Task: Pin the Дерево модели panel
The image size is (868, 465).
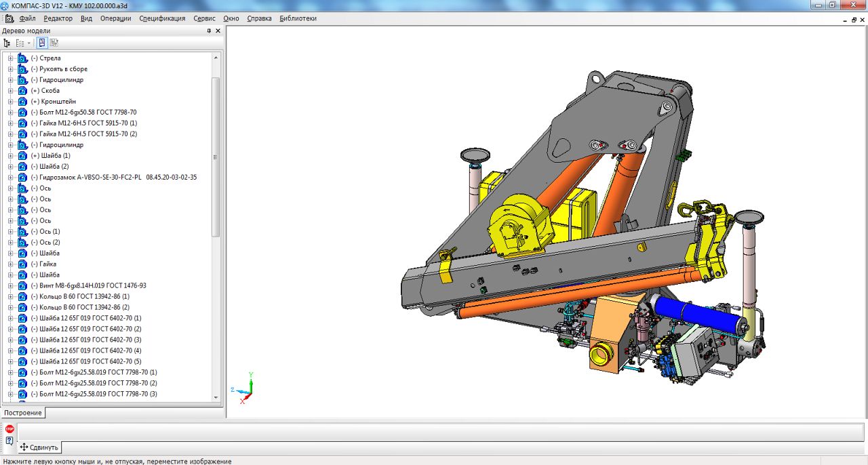Action: pyautogui.click(x=209, y=31)
